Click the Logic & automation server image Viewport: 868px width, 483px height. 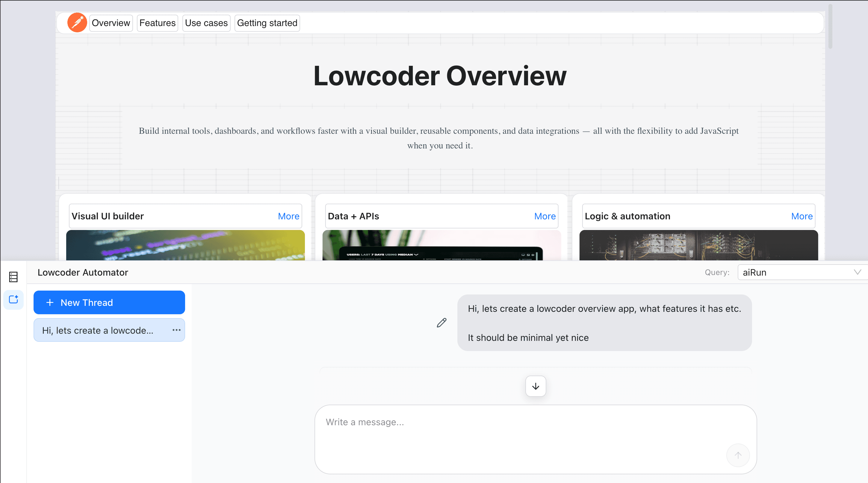click(x=698, y=245)
